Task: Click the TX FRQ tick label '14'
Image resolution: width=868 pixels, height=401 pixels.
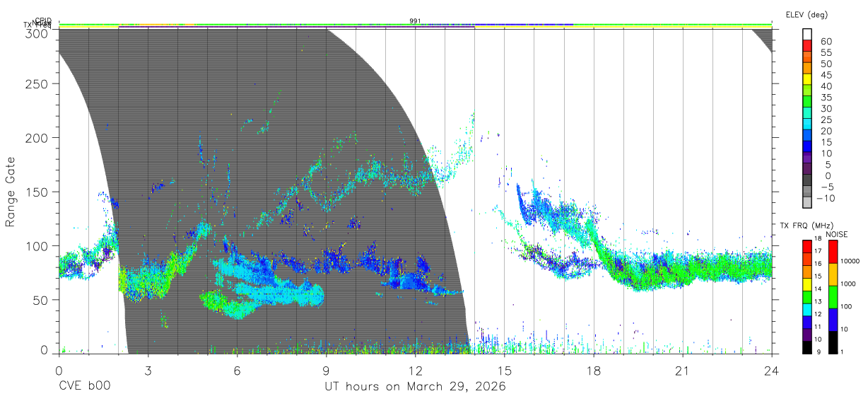Action: tap(817, 290)
